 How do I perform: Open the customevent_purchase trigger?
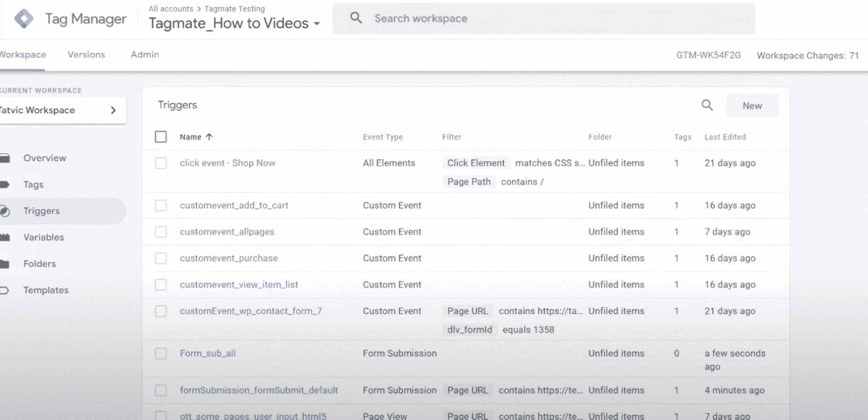pos(229,258)
